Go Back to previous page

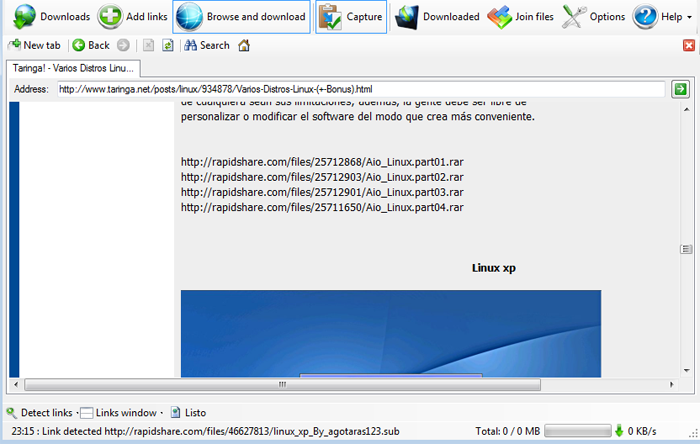tap(91, 45)
